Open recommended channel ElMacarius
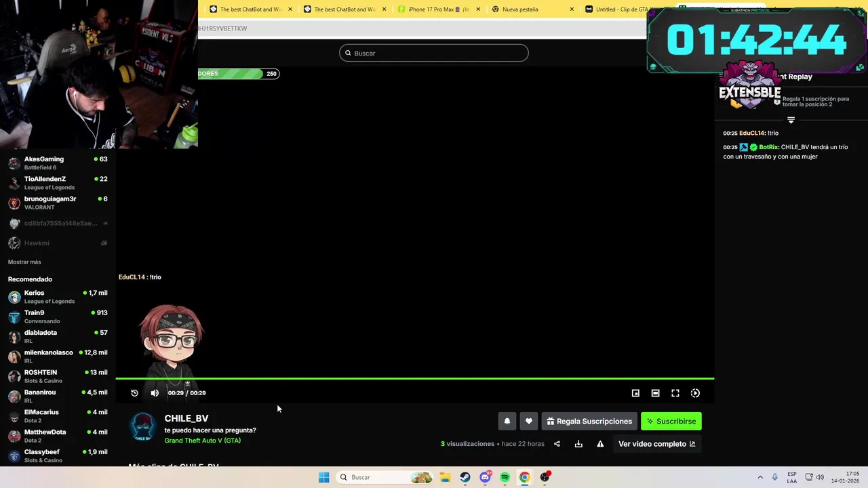This screenshot has width=868, height=488. click(58, 415)
